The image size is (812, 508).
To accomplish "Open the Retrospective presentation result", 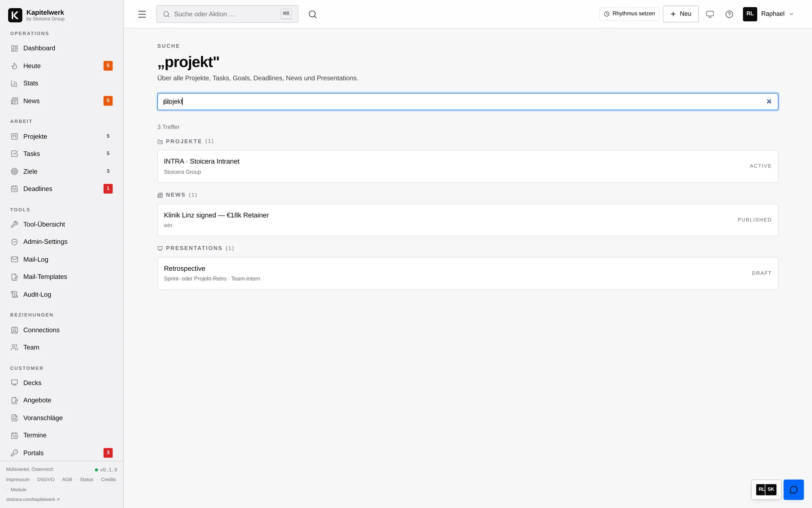I will pos(468,273).
